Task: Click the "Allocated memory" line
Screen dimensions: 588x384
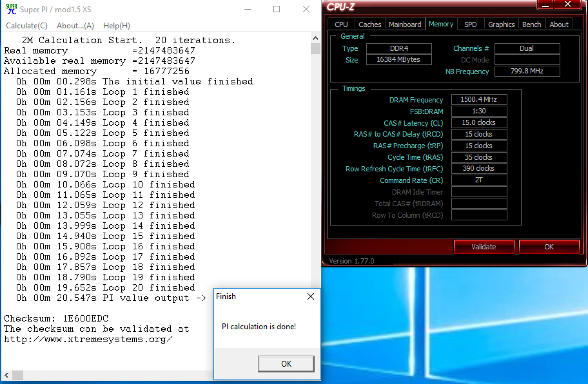Action: tap(97, 71)
